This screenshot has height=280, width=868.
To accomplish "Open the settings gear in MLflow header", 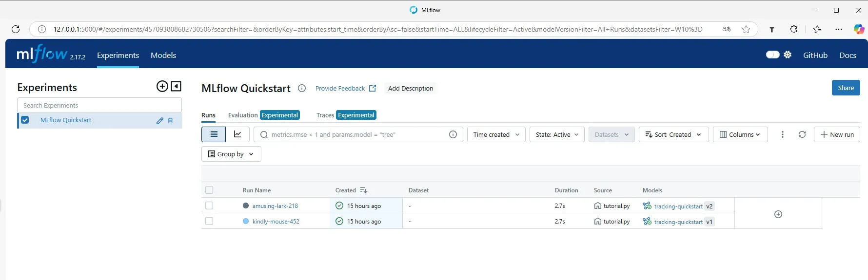I will click(x=788, y=55).
